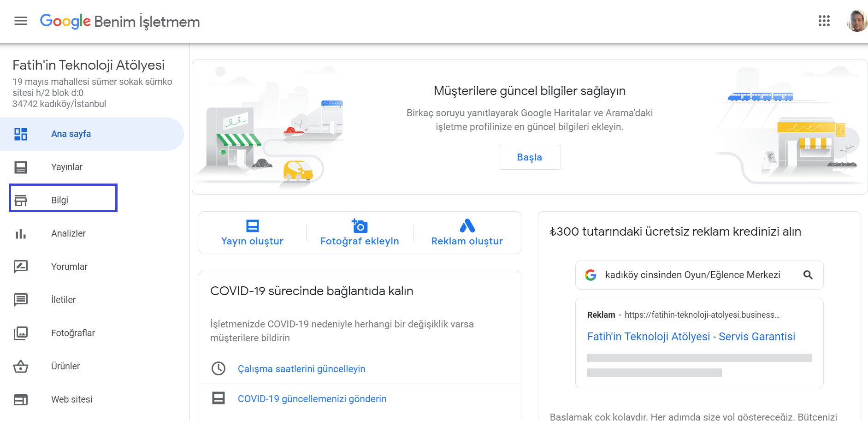
Task: Open the hamburger main menu
Action: pyautogui.click(x=21, y=21)
